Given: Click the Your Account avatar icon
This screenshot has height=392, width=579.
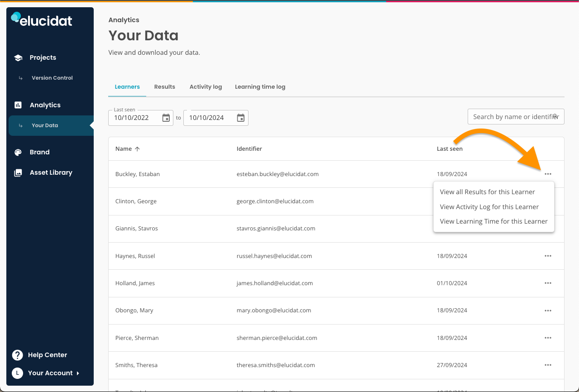Looking at the screenshot, I should click(17, 373).
